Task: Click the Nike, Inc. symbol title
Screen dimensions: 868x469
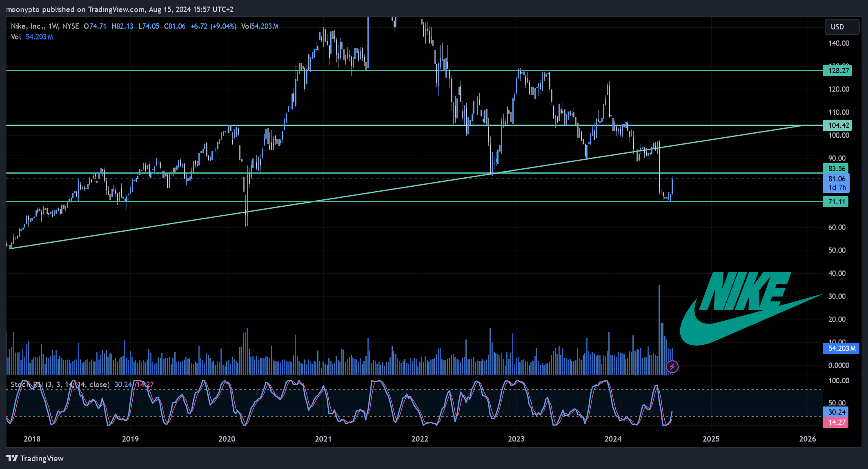Action: [x=28, y=26]
